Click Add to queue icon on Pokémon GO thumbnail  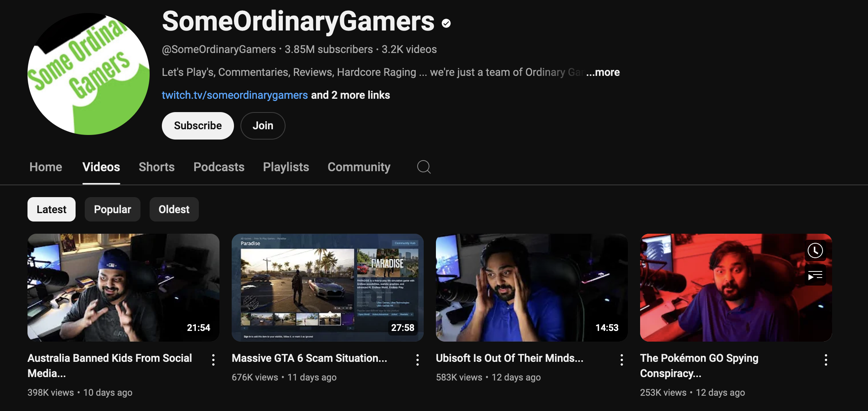click(815, 275)
